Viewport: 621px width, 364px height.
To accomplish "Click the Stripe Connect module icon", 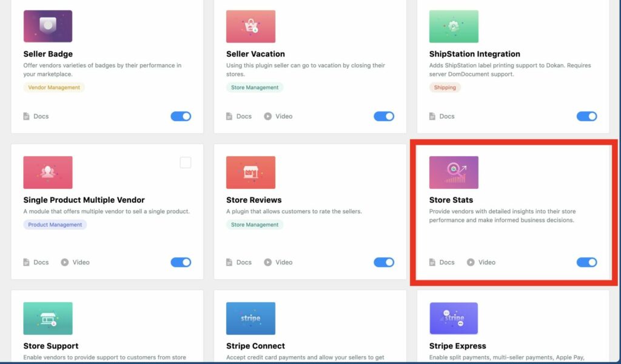I will [250, 319].
